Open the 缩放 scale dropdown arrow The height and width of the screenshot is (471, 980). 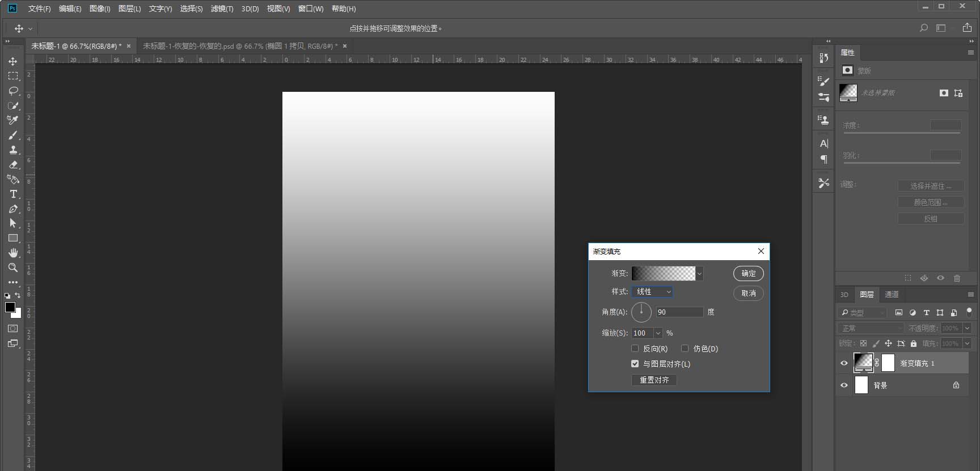pos(658,333)
